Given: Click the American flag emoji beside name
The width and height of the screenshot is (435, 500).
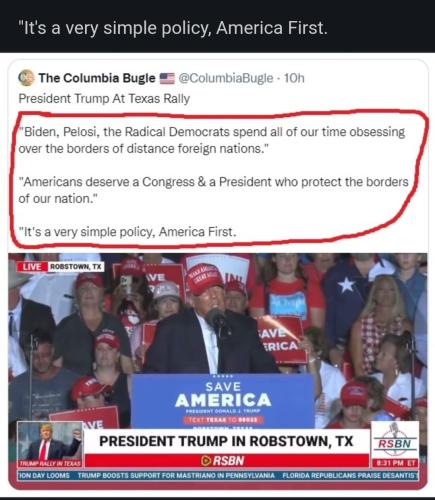Looking at the screenshot, I should [167, 78].
